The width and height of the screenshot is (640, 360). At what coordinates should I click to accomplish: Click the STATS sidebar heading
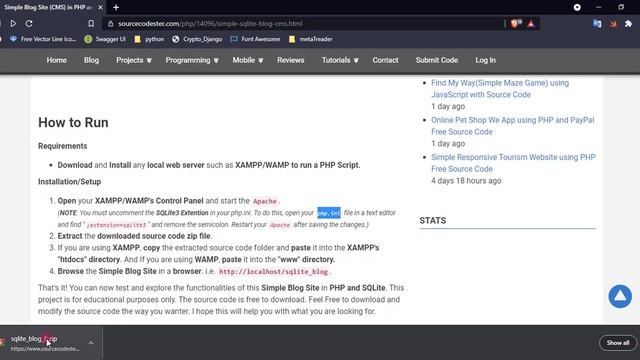pyautogui.click(x=433, y=220)
